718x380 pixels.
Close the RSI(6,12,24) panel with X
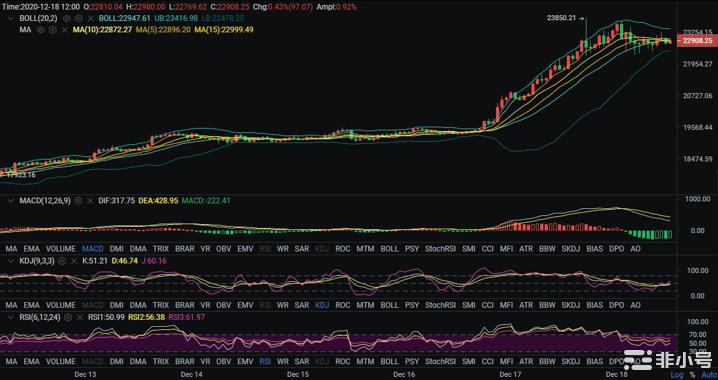[80, 317]
